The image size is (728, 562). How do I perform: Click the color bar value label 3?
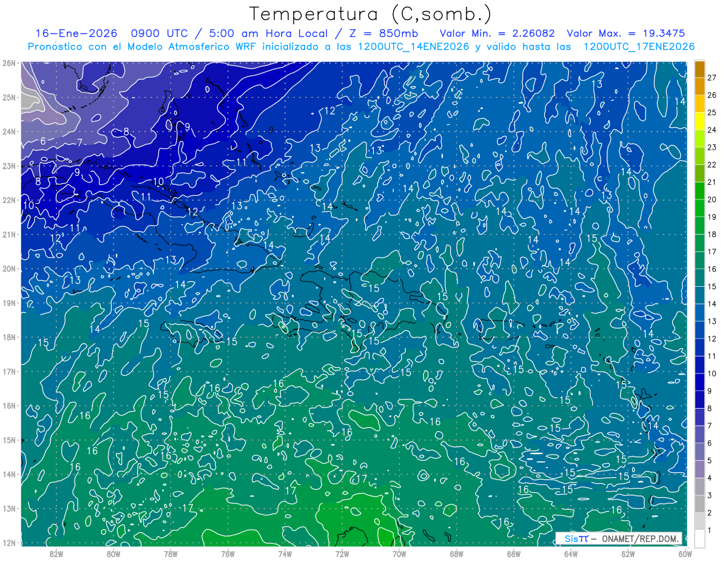710,495
